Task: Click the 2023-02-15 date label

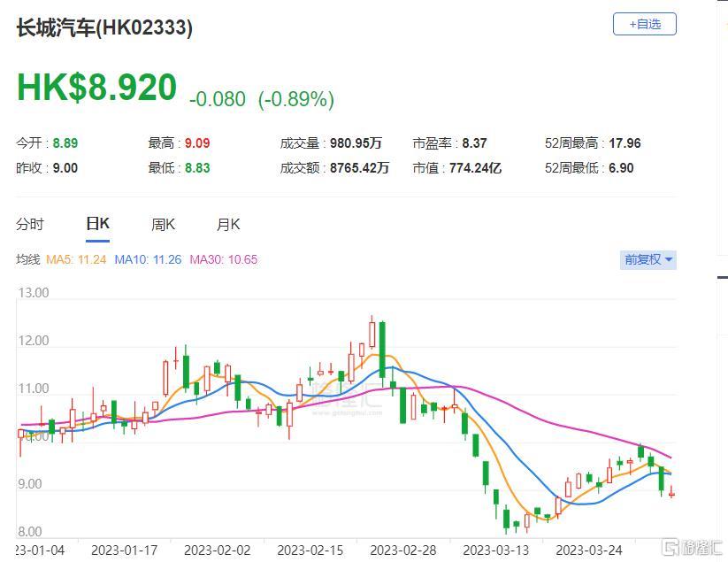Action: coord(310,550)
